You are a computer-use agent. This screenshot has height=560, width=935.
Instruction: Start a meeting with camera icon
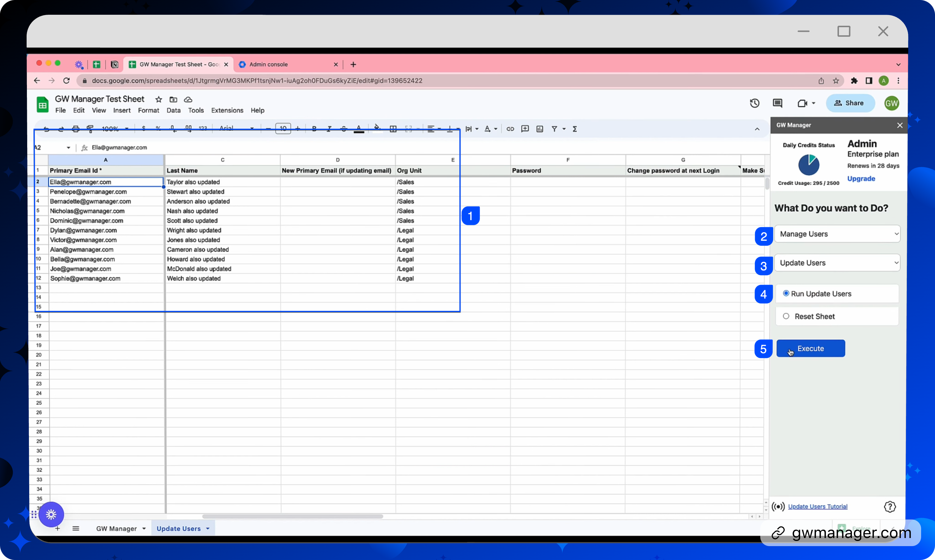click(802, 103)
